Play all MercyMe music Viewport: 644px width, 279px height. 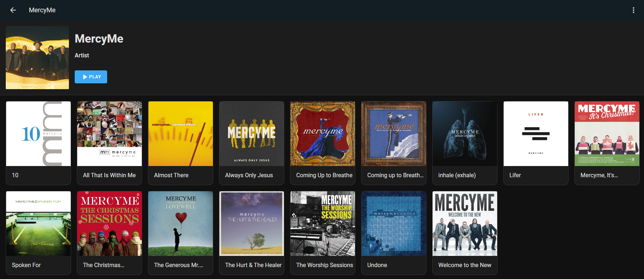point(91,77)
